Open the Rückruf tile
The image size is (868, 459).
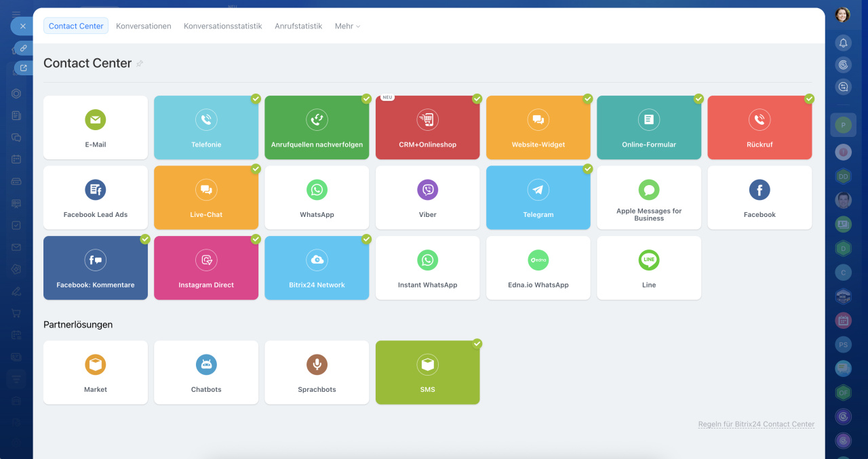coord(759,127)
